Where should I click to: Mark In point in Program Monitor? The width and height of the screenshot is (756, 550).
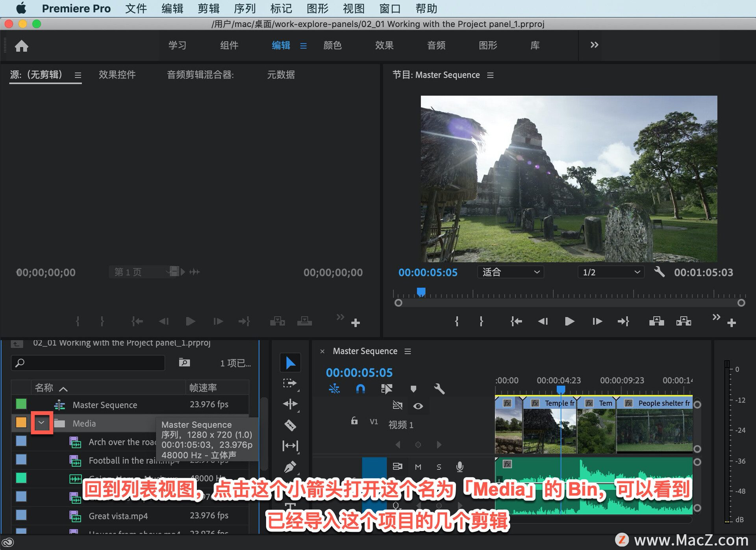[x=457, y=321]
